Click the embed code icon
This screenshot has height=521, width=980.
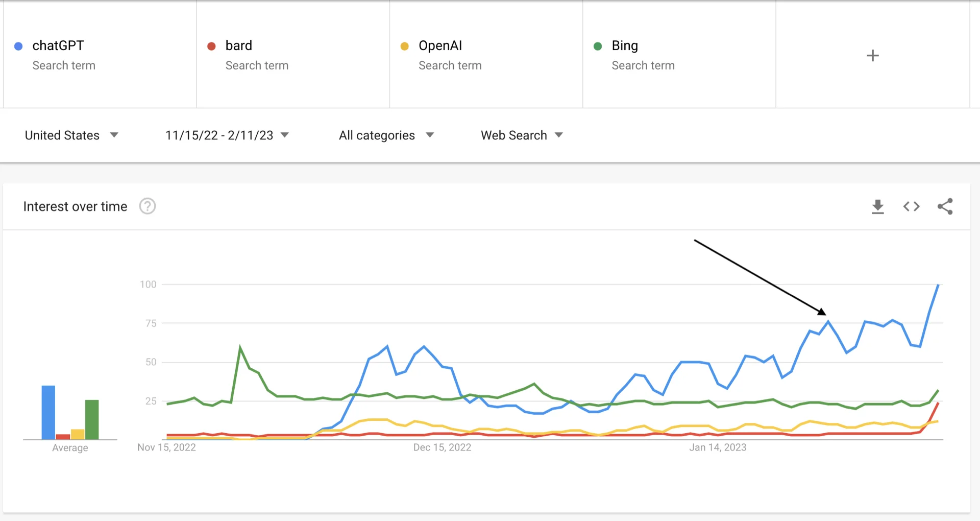click(911, 206)
